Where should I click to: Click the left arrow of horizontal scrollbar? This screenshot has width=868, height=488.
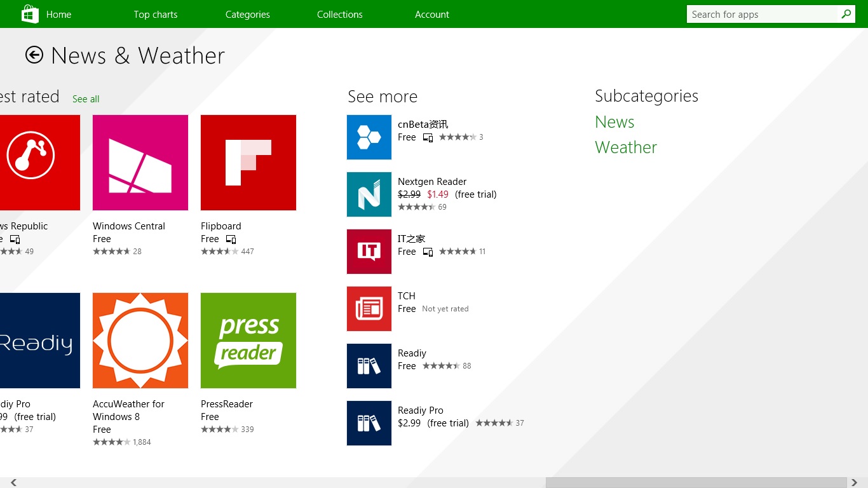point(13,483)
